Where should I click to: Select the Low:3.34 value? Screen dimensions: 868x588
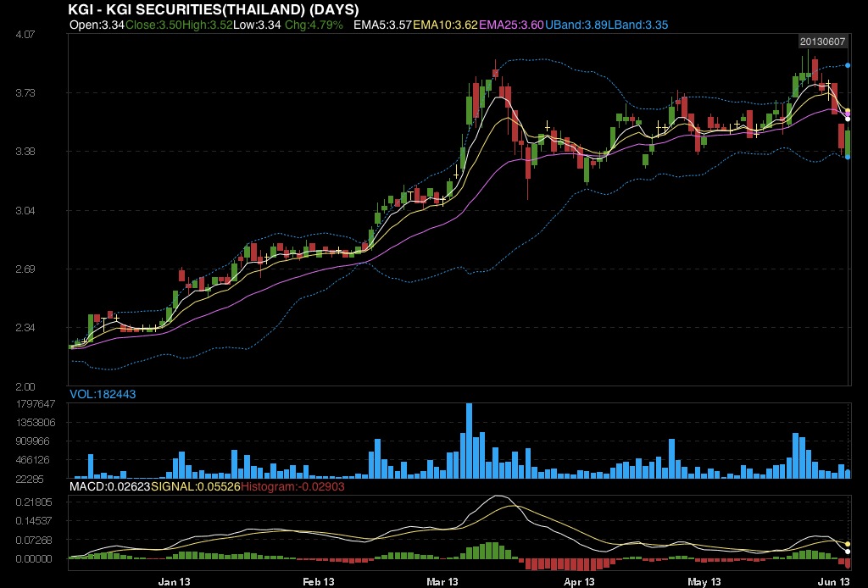pos(257,25)
